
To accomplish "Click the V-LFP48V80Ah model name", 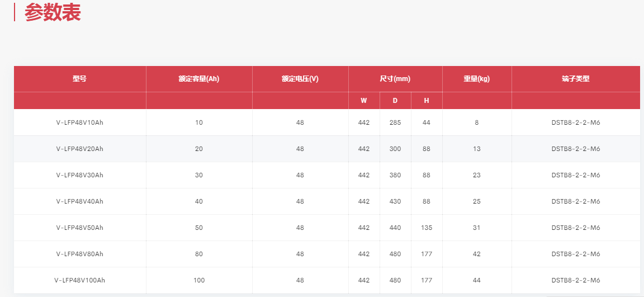I will pyautogui.click(x=80, y=254).
